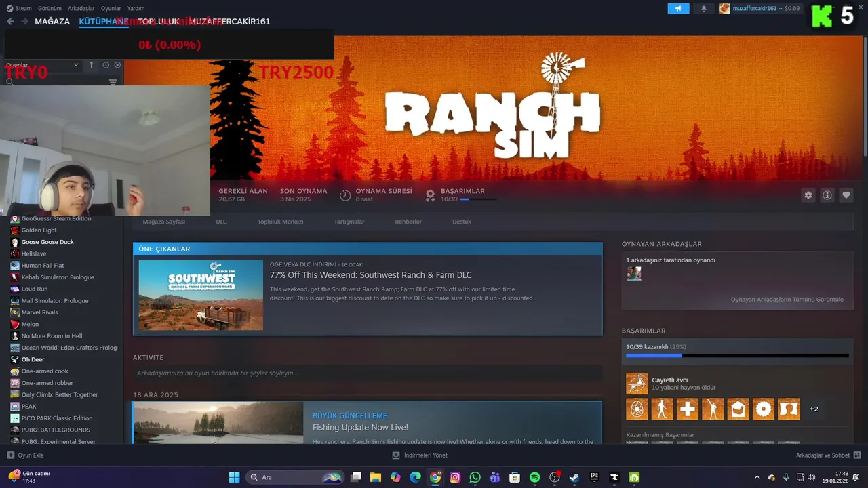This screenshot has height=488, width=868.
Task: Open Gayretli avcı achievement icon
Action: pyautogui.click(x=637, y=384)
